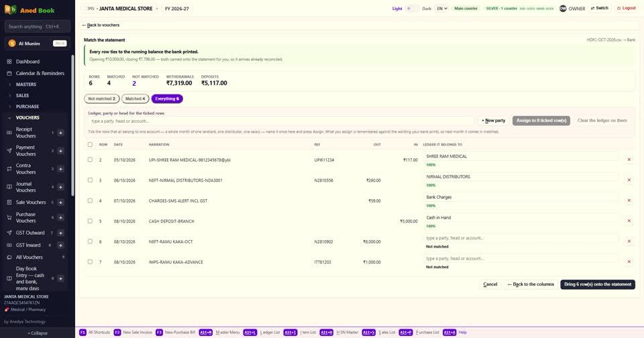
Task: Add a new Contra Voucher with plus
Action: click(60, 169)
